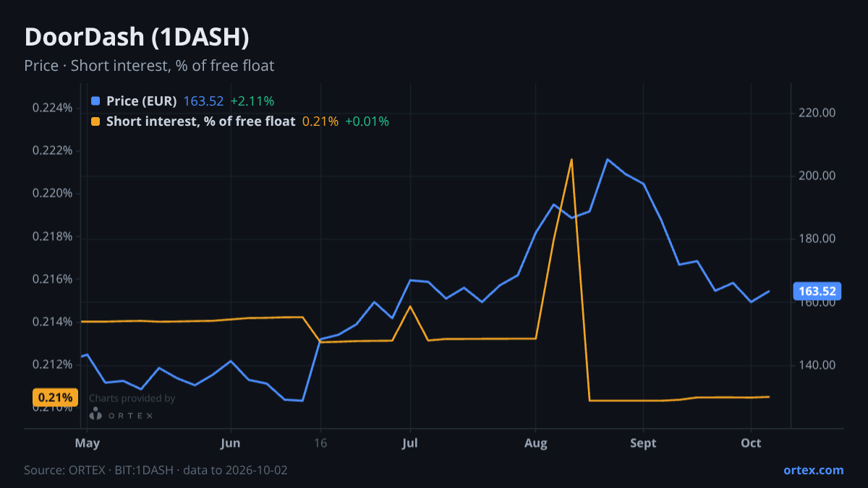868x488 pixels.
Task: Click the +0.01% short interest change
Action: click(367, 121)
